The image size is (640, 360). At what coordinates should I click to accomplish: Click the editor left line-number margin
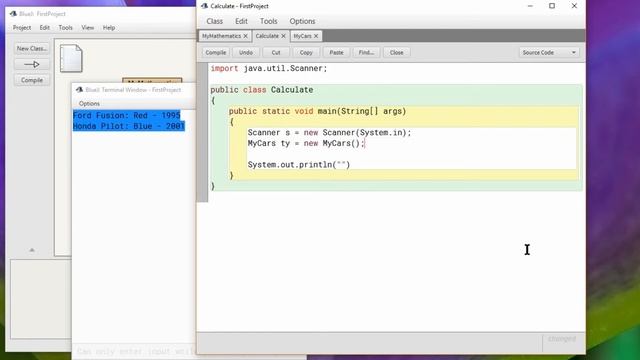(x=202, y=133)
